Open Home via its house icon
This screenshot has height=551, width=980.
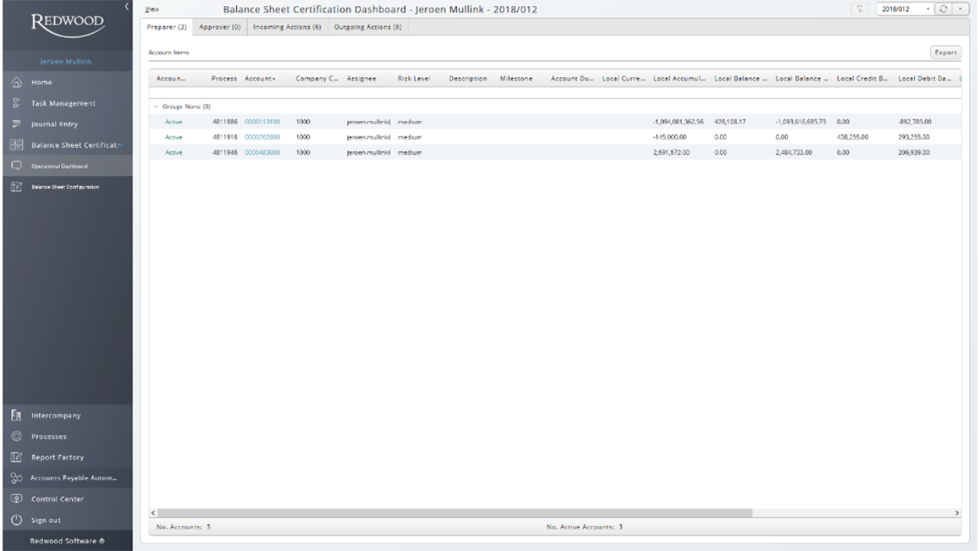[15, 82]
